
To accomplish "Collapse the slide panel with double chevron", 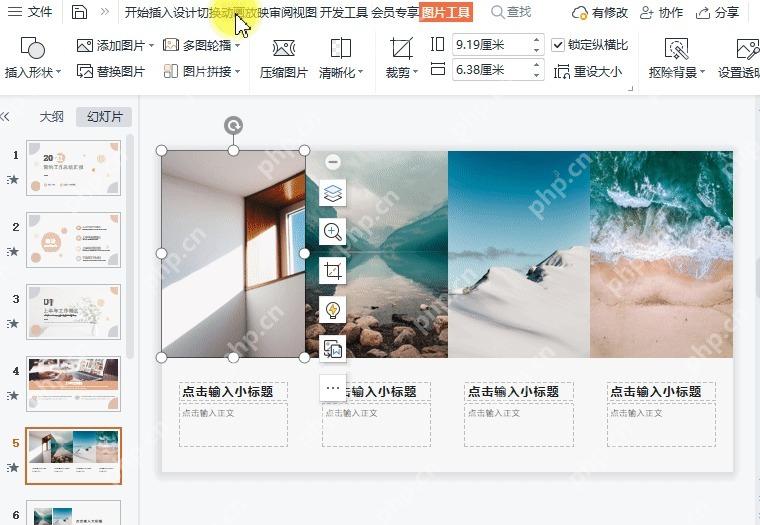I will tap(5, 116).
